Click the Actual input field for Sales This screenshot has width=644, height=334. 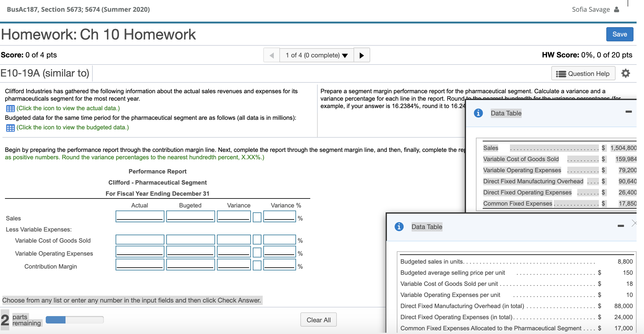[140, 216]
